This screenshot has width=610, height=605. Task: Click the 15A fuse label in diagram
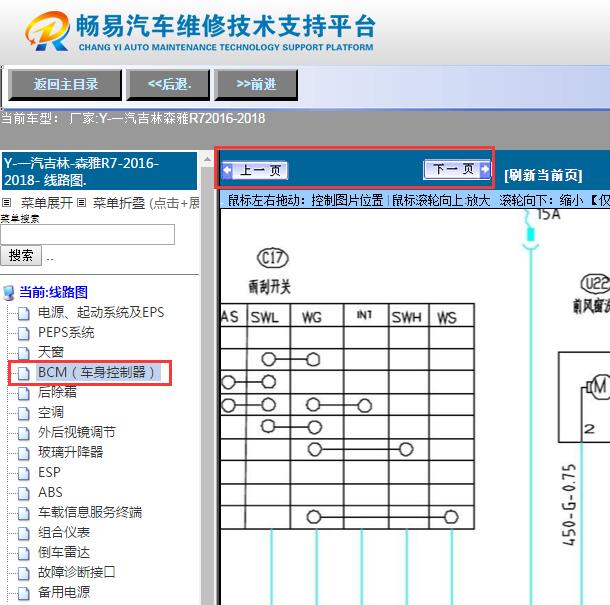pyautogui.click(x=549, y=214)
